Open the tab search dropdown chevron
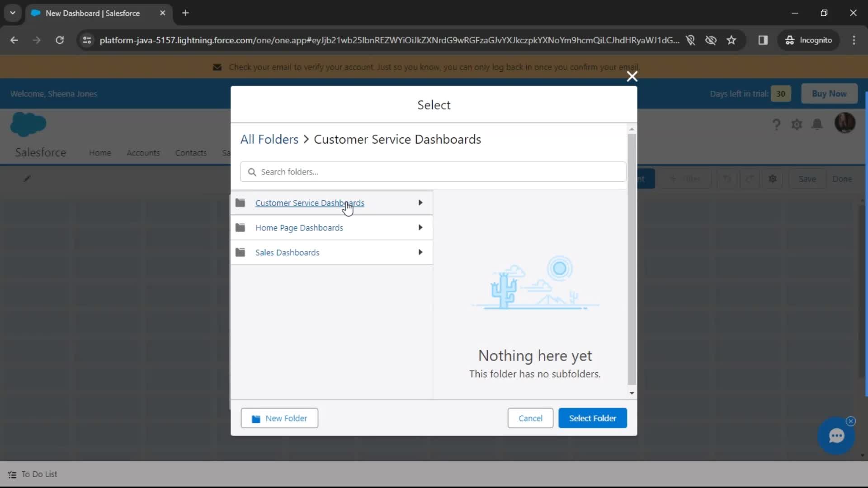Image resolution: width=868 pixels, height=488 pixels. tap(13, 13)
